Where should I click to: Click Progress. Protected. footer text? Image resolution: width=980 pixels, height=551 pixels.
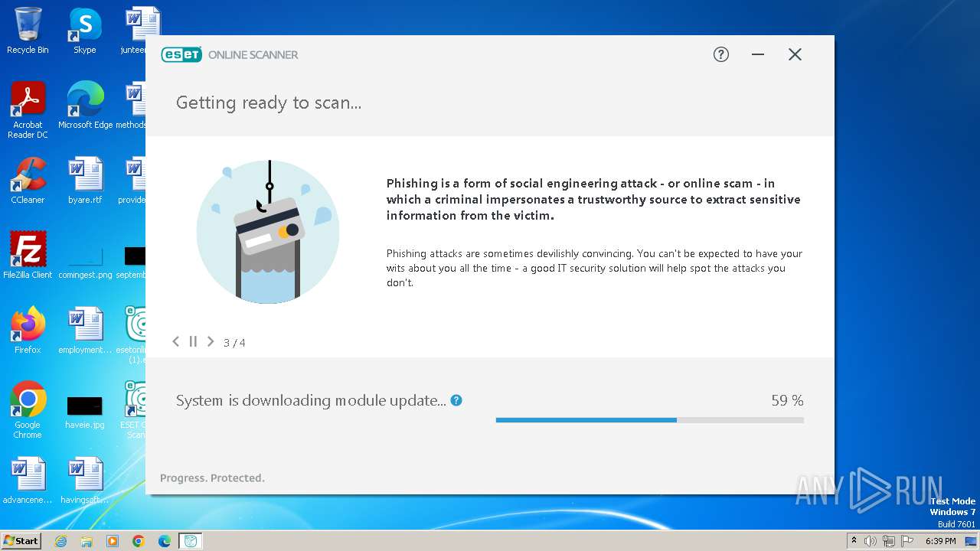212,478
